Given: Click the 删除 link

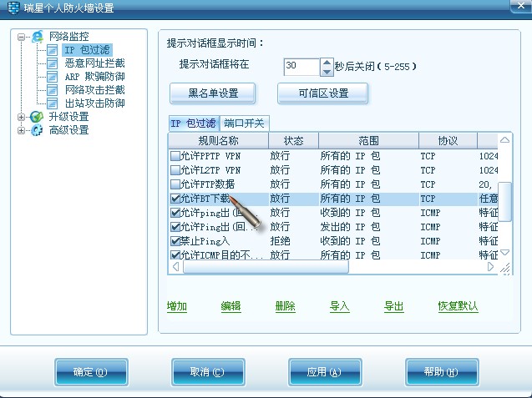Looking at the screenshot, I should click(x=285, y=306).
